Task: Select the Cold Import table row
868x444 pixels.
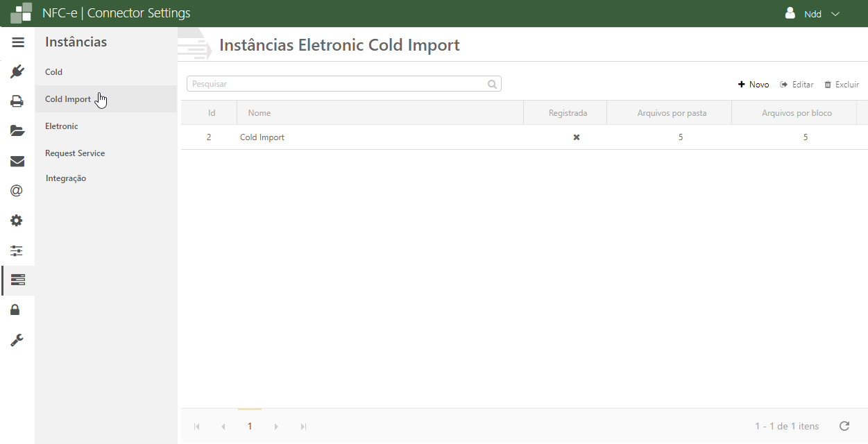Action: (x=262, y=137)
